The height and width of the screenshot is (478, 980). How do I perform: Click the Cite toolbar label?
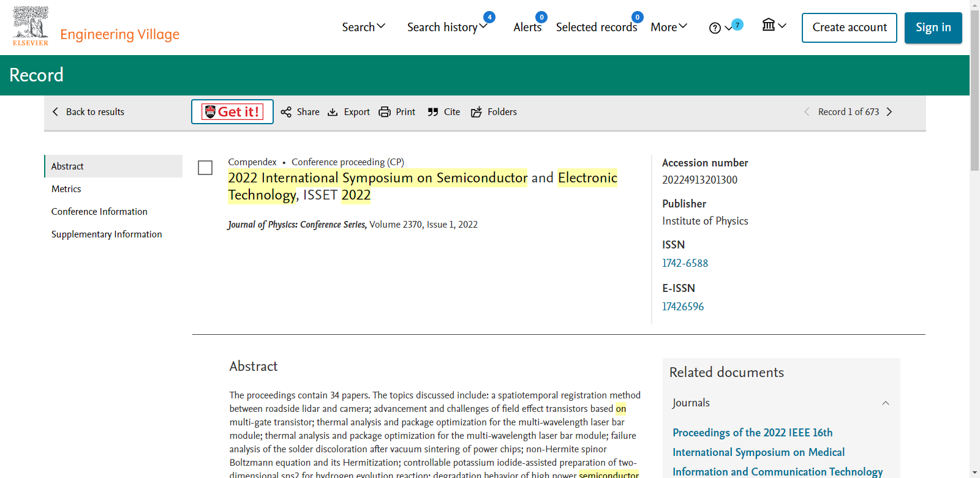tap(452, 112)
